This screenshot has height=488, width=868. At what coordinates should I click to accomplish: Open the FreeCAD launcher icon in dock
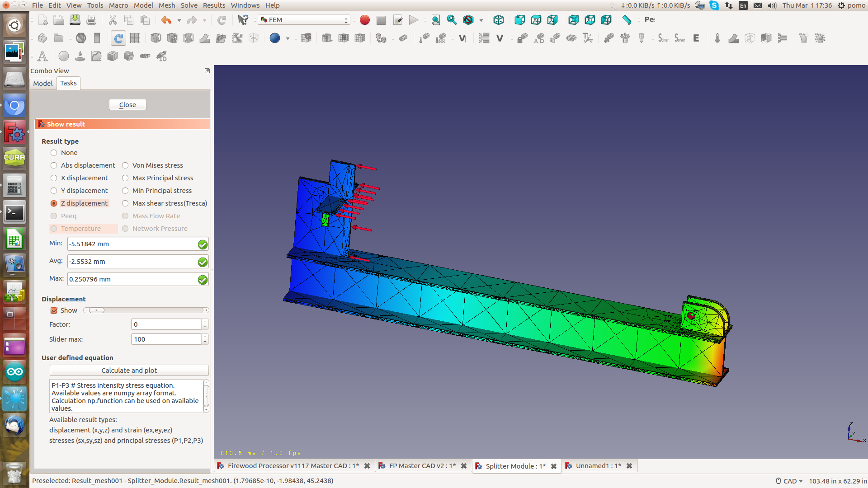click(x=14, y=132)
